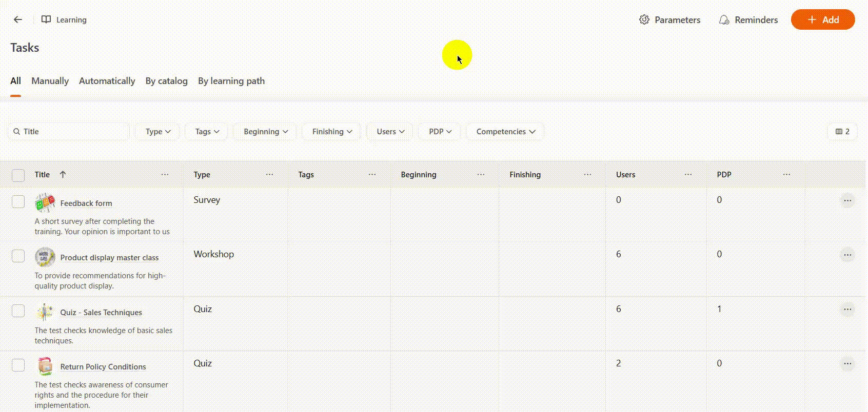Switch to the By learning path tab
868x412 pixels.
point(231,81)
